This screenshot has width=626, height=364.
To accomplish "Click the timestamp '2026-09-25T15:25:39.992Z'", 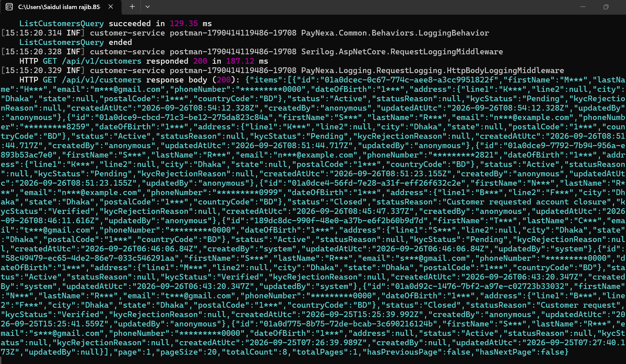I will pyautogui.click(x=362, y=314).
